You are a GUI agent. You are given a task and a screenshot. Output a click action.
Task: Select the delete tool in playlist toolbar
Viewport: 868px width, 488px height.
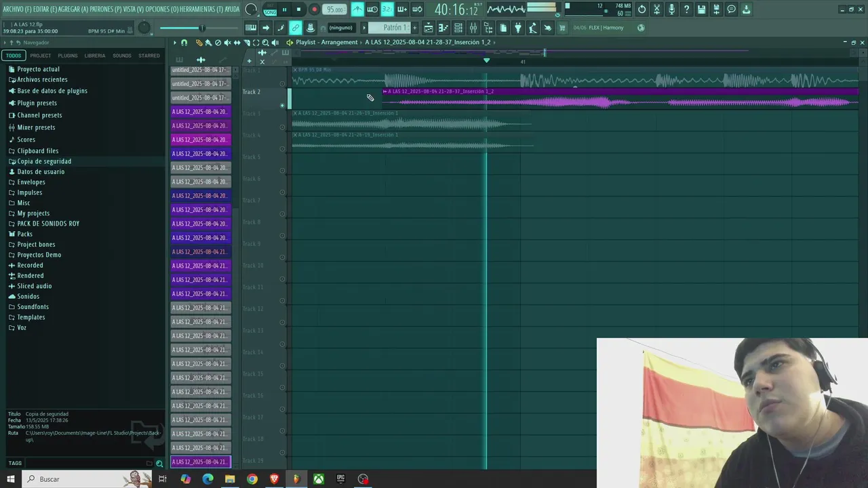[218, 42]
